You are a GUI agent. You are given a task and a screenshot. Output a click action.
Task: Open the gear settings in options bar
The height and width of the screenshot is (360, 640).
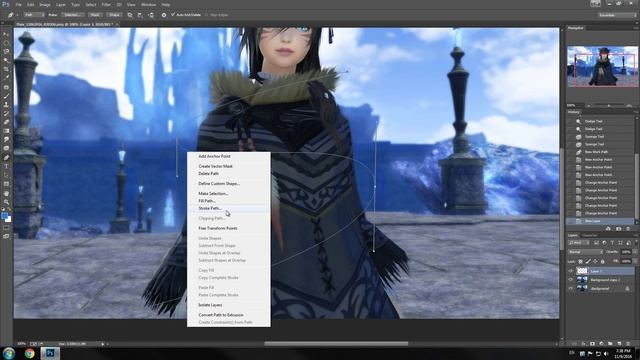tap(164, 15)
